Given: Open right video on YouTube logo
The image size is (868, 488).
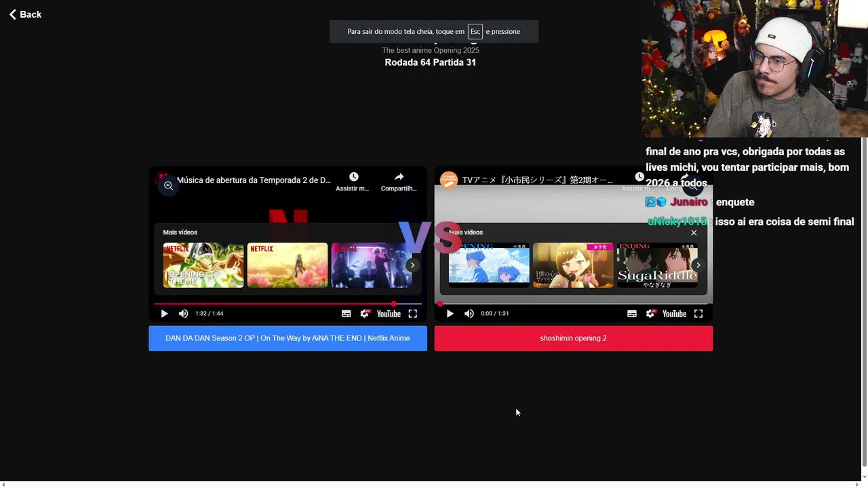Looking at the screenshot, I should pyautogui.click(x=674, y=314).
